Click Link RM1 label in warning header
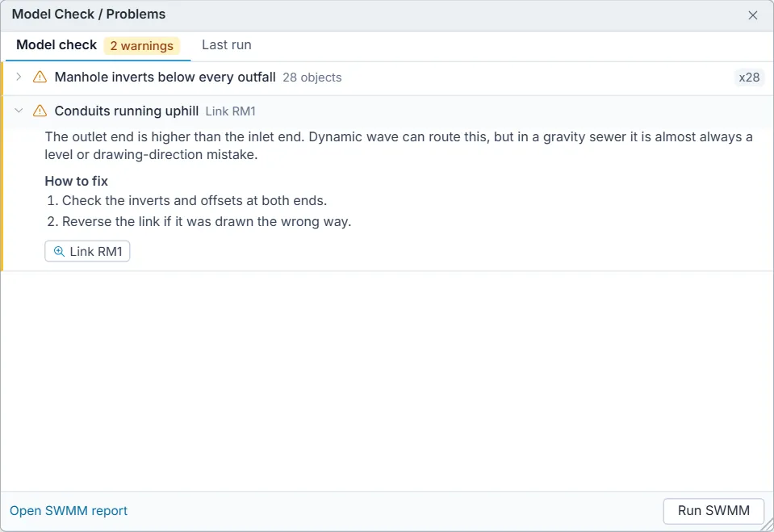 click(x=231, y=111)
